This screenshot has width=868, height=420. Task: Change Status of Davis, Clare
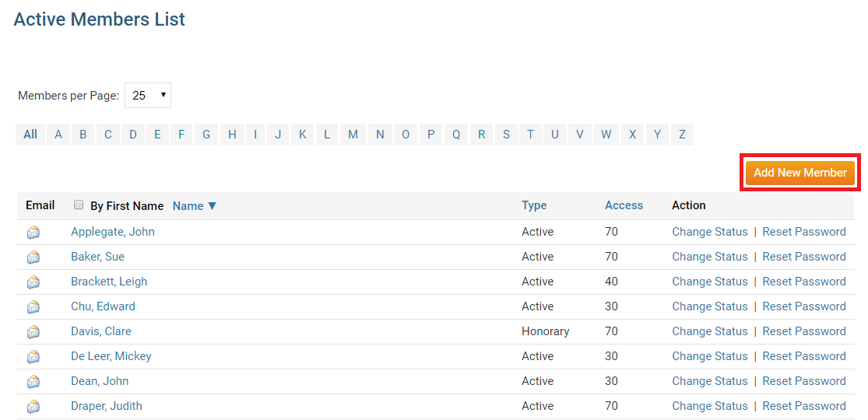(x=709, y=331)
